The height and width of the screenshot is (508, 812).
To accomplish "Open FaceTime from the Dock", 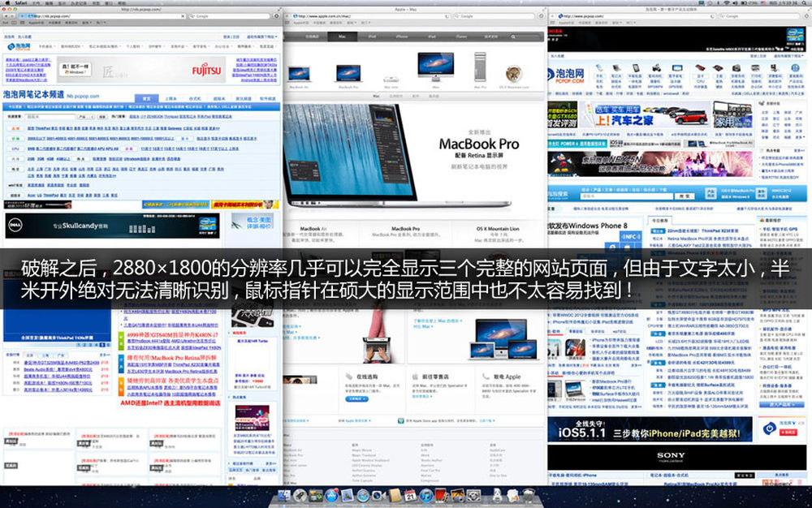I will 378,496.
